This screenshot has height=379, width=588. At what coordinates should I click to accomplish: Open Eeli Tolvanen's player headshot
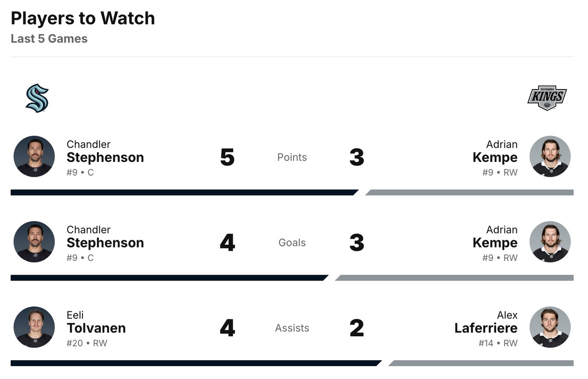click(x=34, y=327)
